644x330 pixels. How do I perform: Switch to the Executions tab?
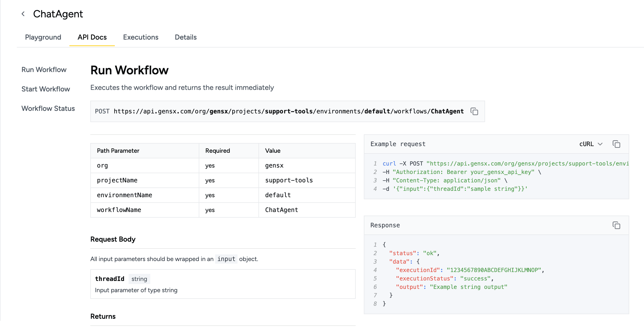tap(141, 37)
